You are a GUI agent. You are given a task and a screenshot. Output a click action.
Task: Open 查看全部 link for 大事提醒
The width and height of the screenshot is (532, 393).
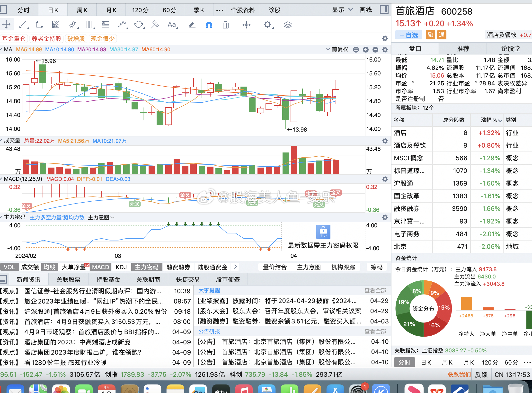pyautogui.click(x=375, y=290)
